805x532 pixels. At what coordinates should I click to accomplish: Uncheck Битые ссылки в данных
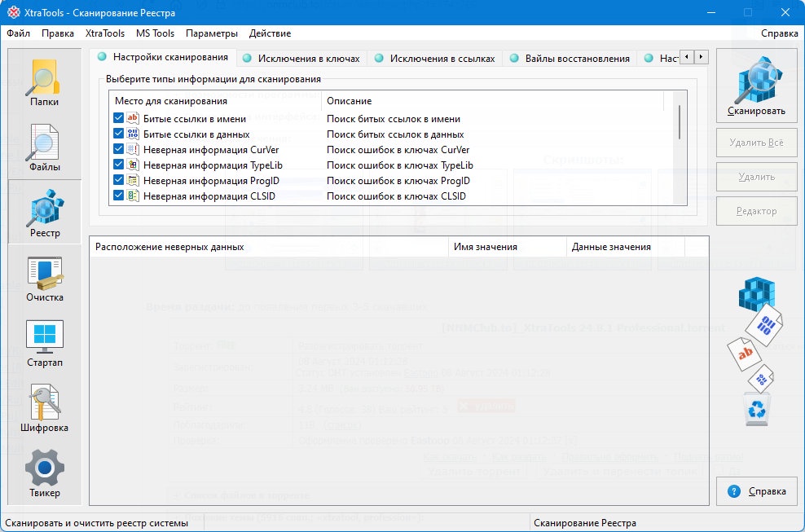click(119, 134)
